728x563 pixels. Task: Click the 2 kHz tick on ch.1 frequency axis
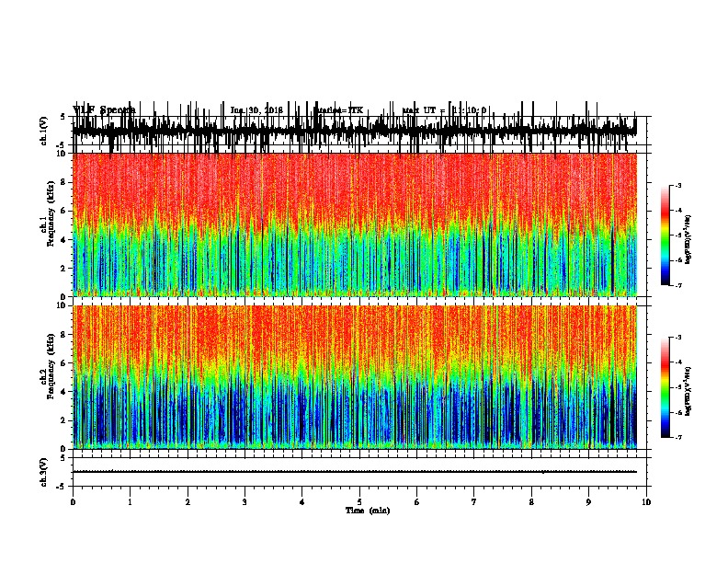click(63, 268)
